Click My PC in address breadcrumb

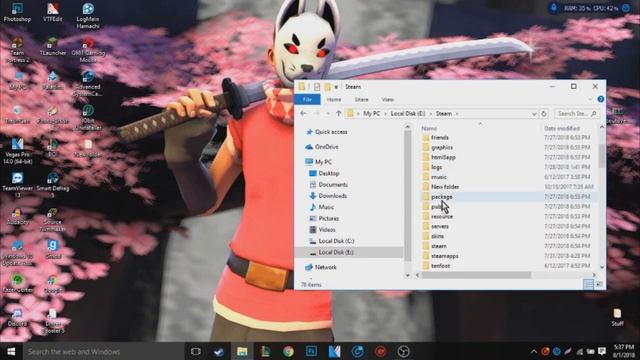click(x=371, y=113)
